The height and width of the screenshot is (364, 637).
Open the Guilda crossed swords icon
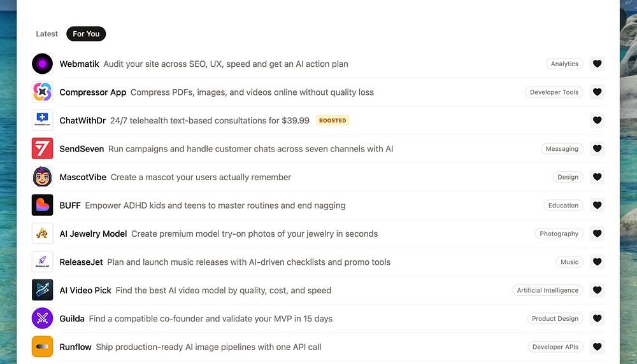[43, 318]
